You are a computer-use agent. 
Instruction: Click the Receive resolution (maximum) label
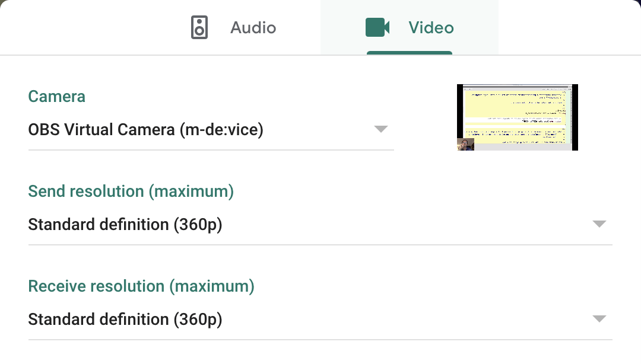point(141,286)
